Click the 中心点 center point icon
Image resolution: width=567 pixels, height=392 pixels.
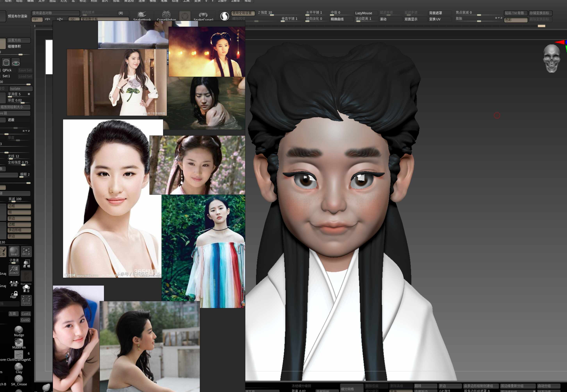[x=26, y=251]
